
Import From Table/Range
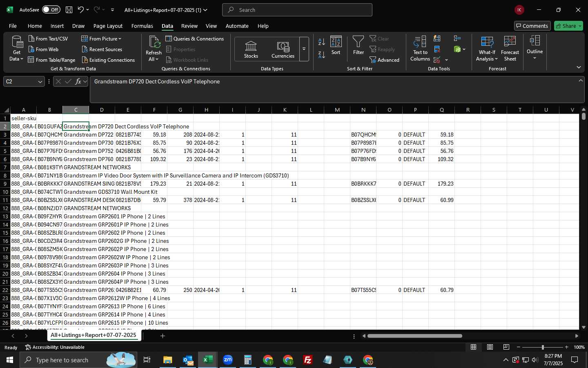click(x=51, y=60)
